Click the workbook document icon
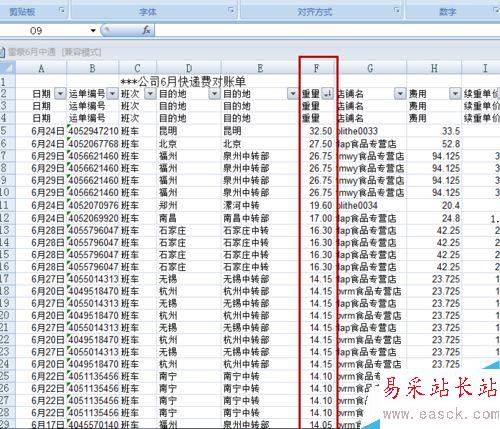The height and width of the screenshot is (429, 500). click(2, 52)
